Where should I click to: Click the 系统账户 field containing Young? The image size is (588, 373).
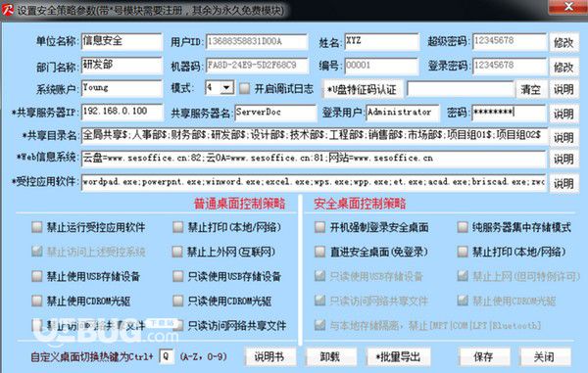point(122,88)
